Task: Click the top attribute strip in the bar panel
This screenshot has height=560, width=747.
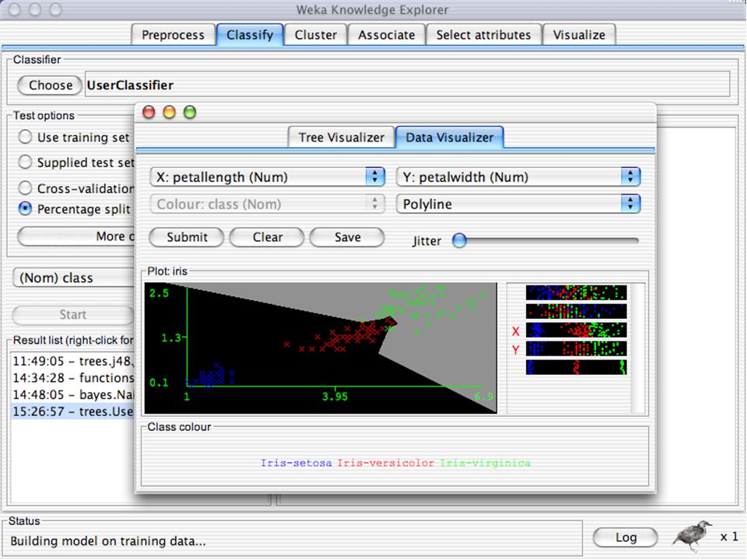Action: pyautogui.click(x=576, y=292)
